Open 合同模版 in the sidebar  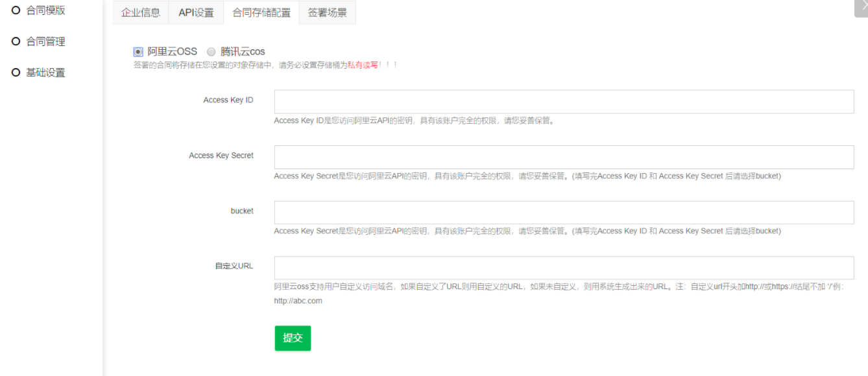point(45,10)
